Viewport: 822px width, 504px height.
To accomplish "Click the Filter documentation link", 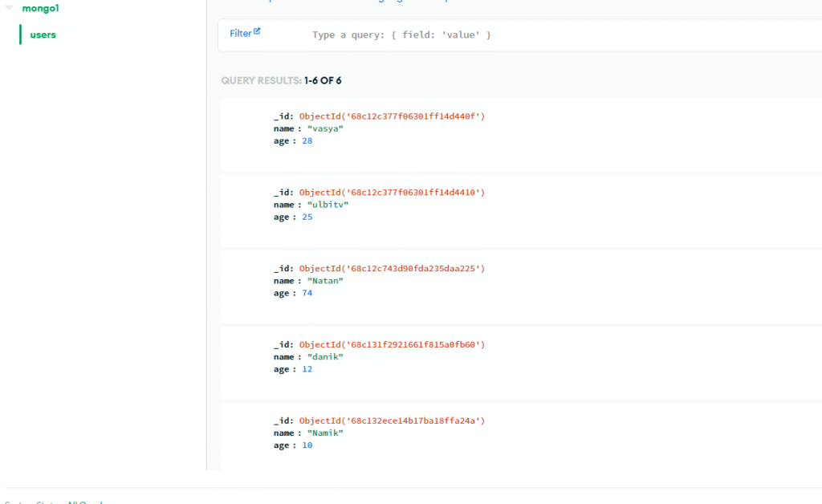I will click(x=241, y=33).
